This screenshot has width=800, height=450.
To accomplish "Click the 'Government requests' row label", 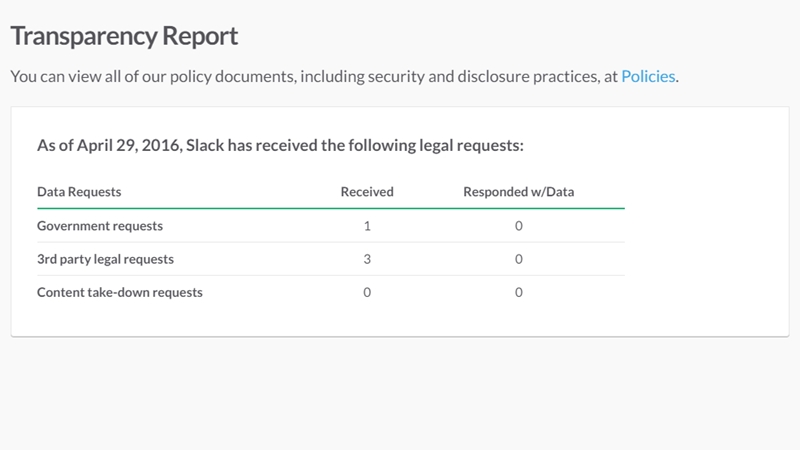I will pyautogui.click(x=100, y=226).
